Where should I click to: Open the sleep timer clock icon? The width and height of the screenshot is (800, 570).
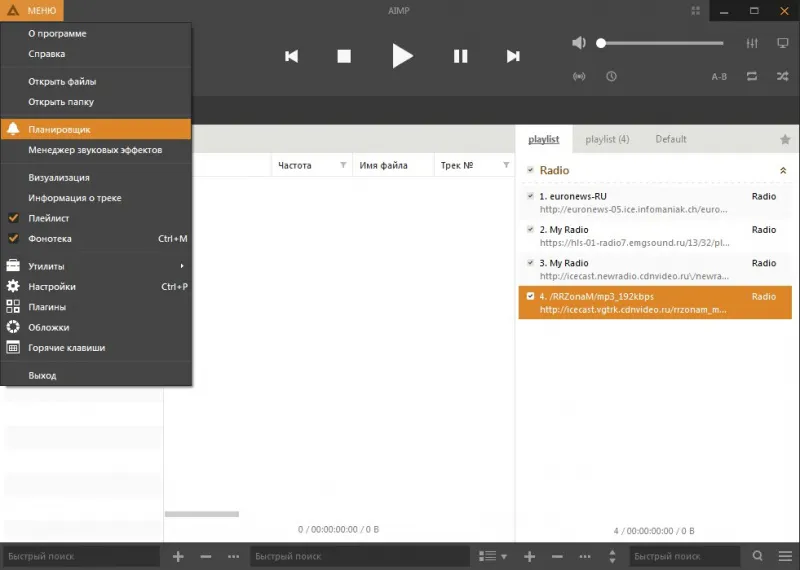(x=611, y=76)
